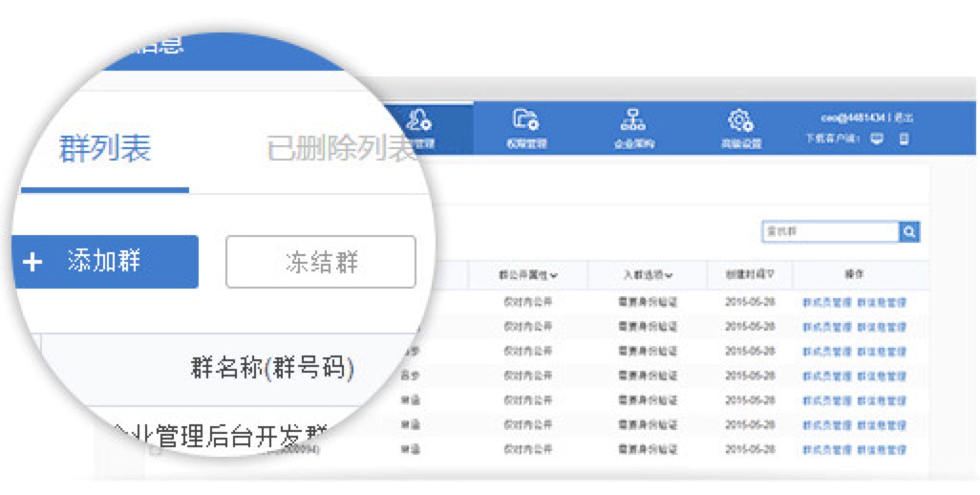The height and width of the screenshot is (495, 980).
Task: Click the 退出 logout link
Action: tap(904, 118)
